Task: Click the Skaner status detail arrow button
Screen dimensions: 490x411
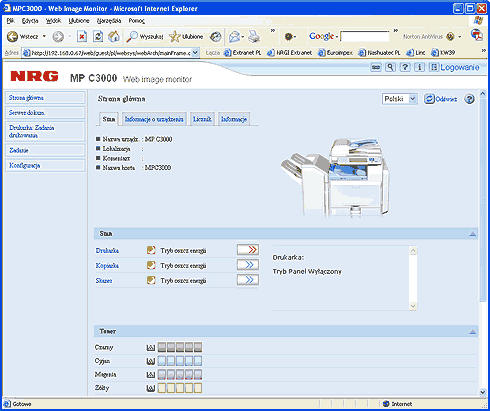Action: (248, 280)
